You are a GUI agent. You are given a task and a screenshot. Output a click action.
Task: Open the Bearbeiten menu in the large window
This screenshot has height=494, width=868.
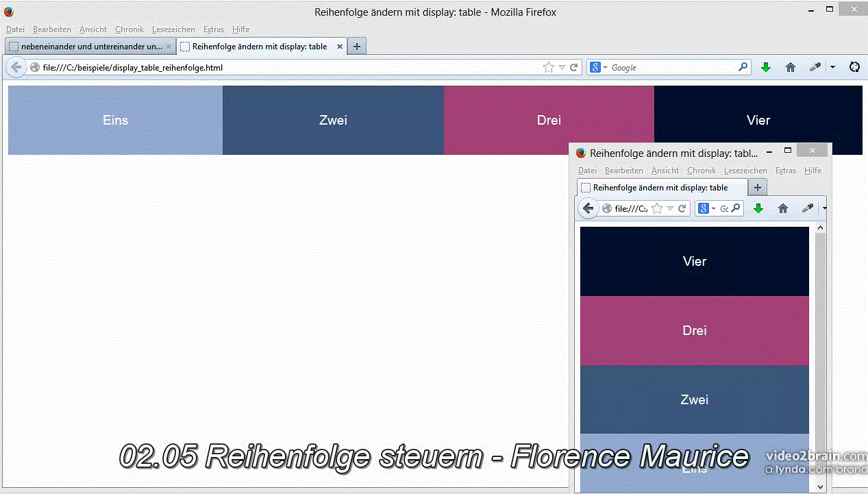[x=52, y=29]
